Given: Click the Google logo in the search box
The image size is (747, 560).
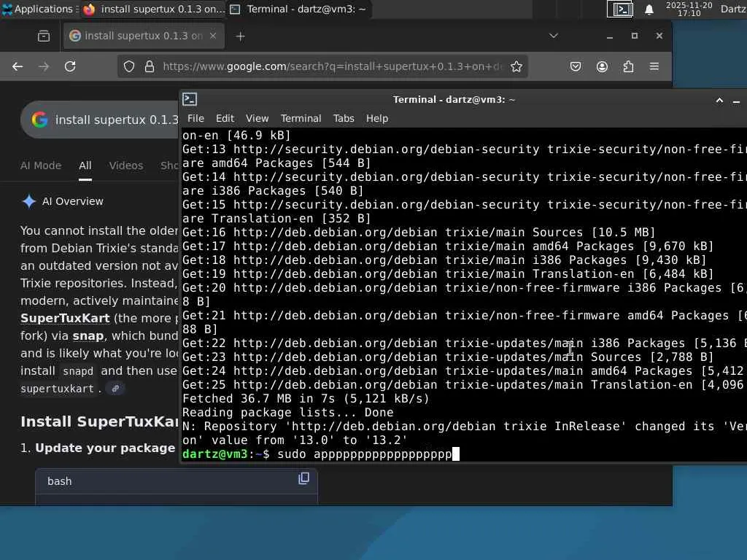Looking at the screenshot, I should pyautogui.click(x=39, y=120).
